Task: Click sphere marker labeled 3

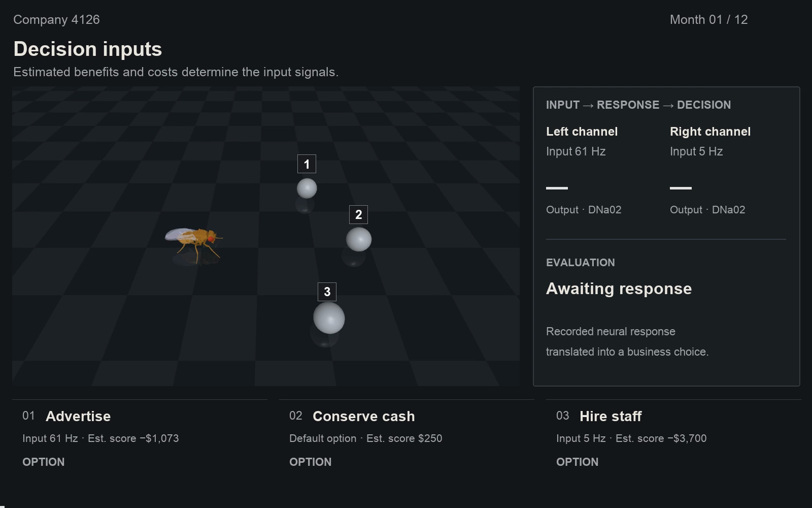Action: 329,318
